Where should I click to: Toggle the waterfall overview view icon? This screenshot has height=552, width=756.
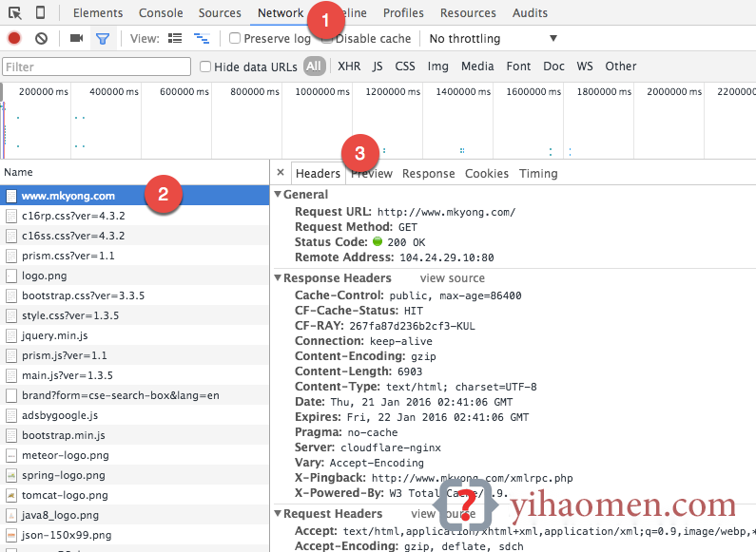tap(202, 38)
